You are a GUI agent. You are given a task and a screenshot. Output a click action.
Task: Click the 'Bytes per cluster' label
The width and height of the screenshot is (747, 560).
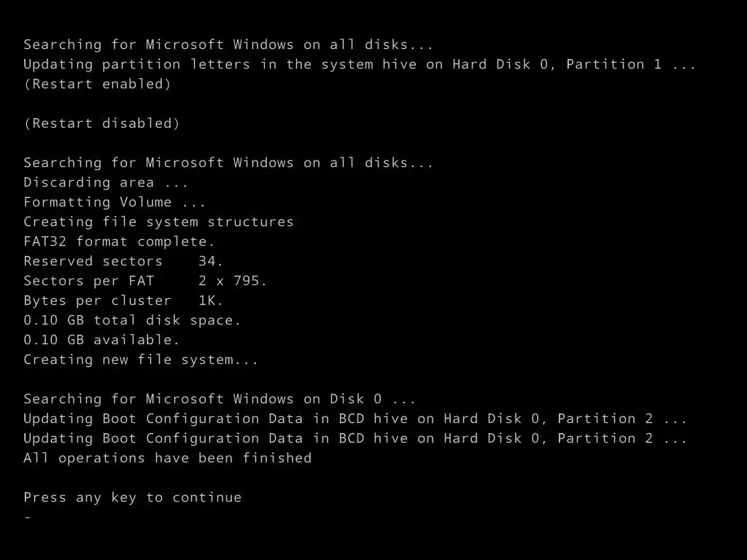97,300
